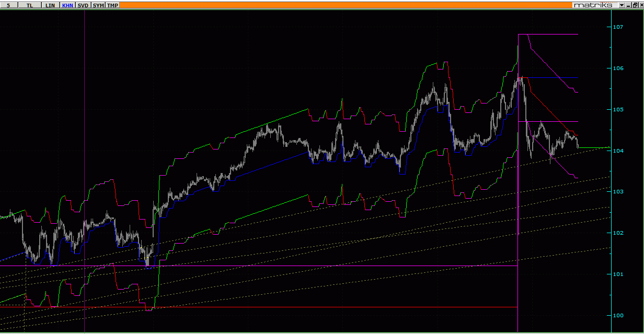Click the 101 price axis label
Image resolution: width=644 pixels, height=334 pixels.
pyautogui.click(x=619, y=274)
